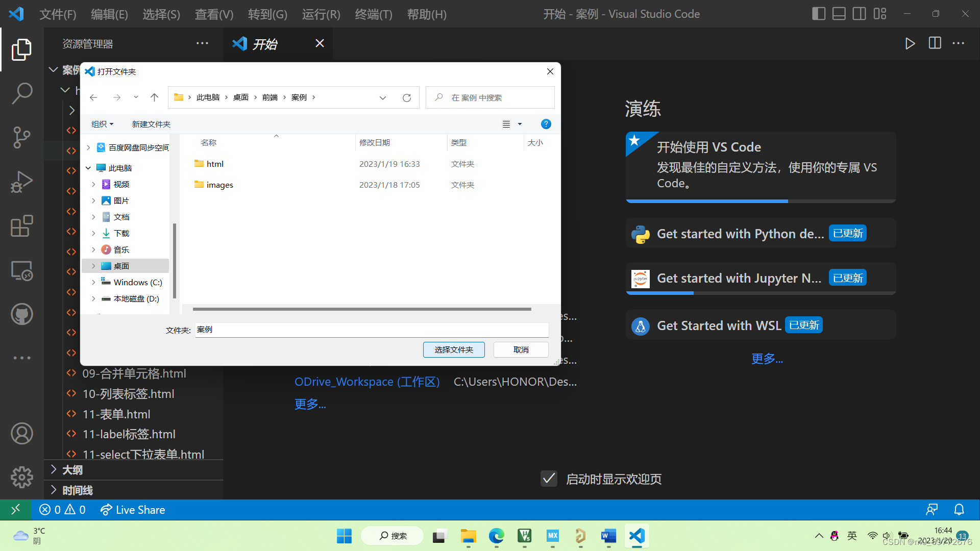
Task: Open the 终端 menu
Action: click(x=373, y=14)
